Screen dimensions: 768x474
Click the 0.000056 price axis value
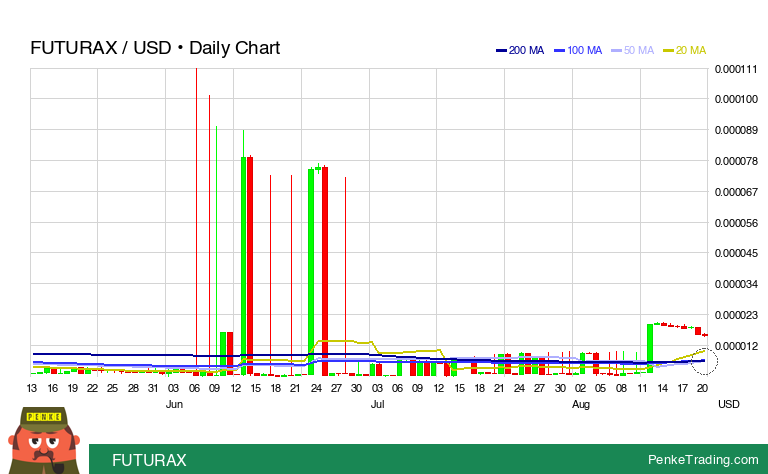tap(736, 223)
